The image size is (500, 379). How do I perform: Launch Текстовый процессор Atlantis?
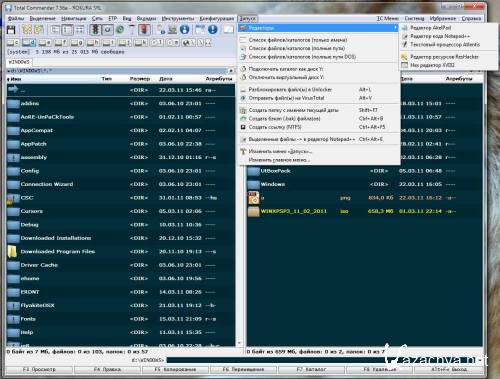tap(449, 44)
